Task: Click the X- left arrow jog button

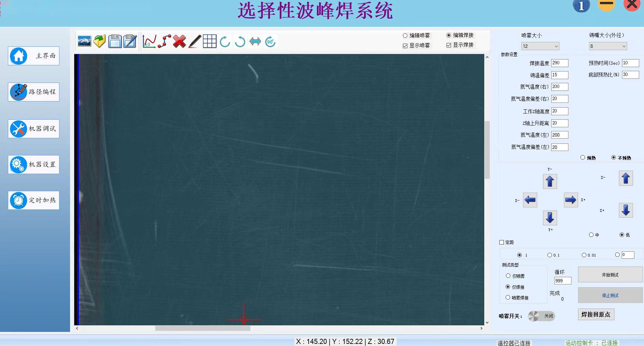Action: [530, 200]
